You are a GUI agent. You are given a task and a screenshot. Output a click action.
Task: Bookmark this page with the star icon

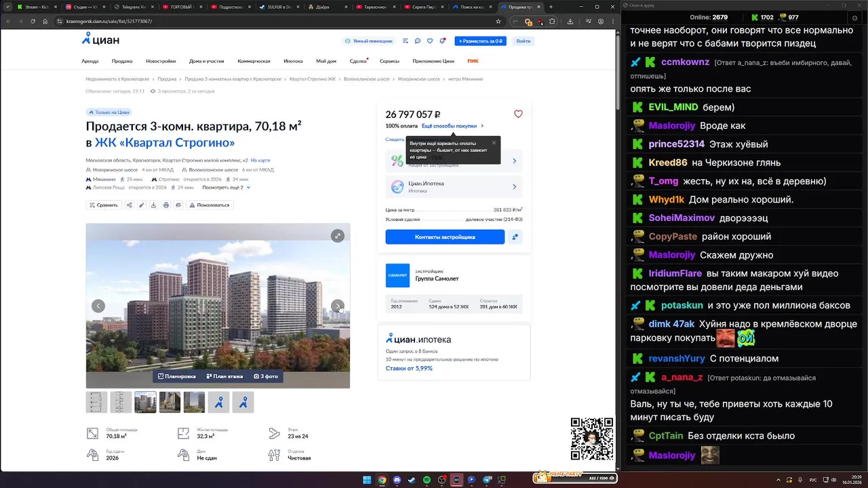(x=498, y=21)
